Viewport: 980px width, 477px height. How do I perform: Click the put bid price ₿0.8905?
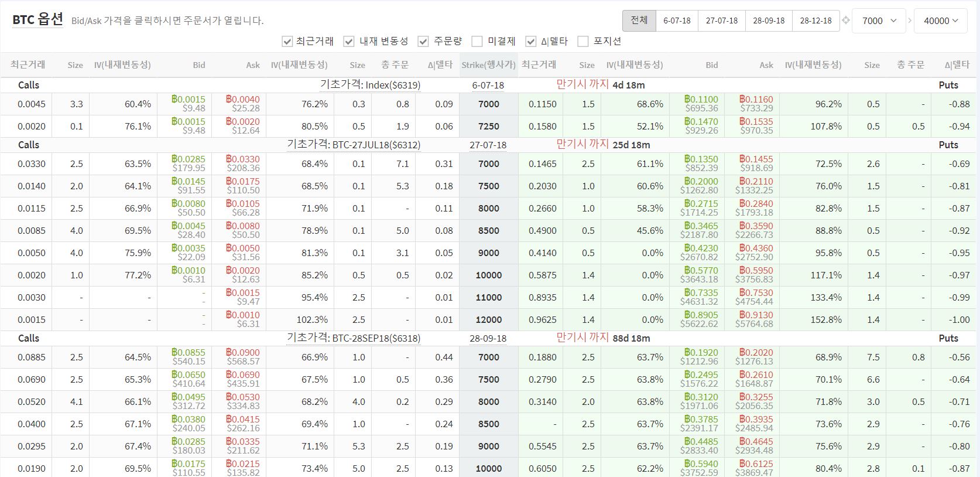point(701,315)
